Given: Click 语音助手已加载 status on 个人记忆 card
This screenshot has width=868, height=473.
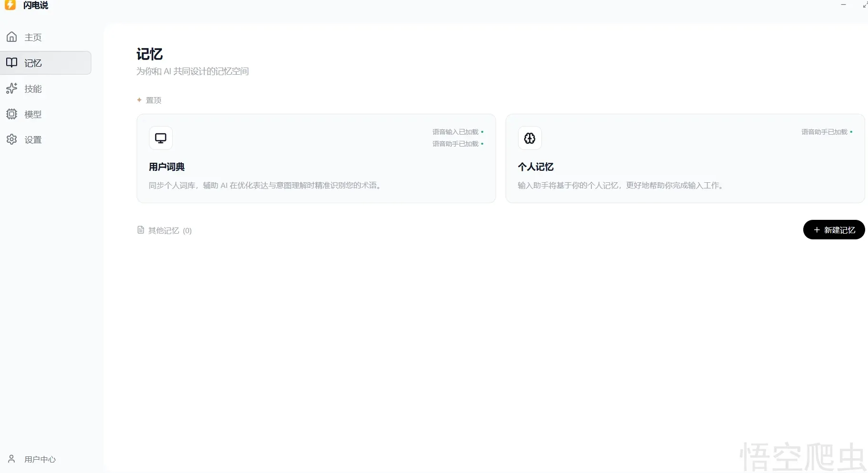Looking at the screenshot, I should point(825,132).
